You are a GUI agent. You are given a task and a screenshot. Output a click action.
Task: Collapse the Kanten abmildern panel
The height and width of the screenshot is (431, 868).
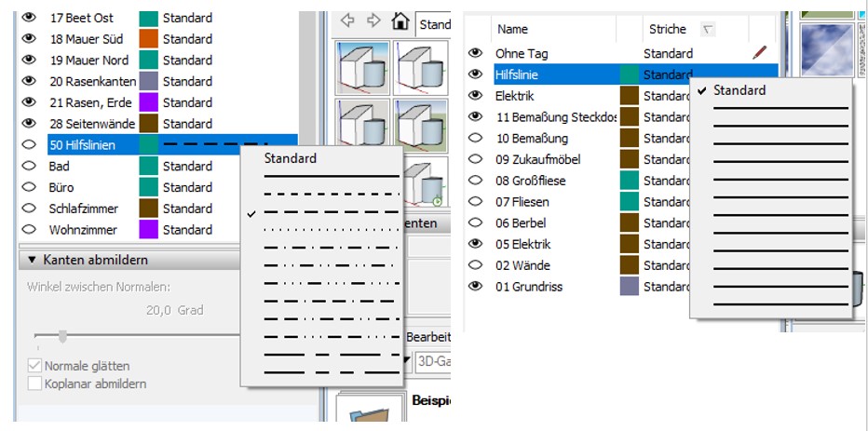(32, 260)
